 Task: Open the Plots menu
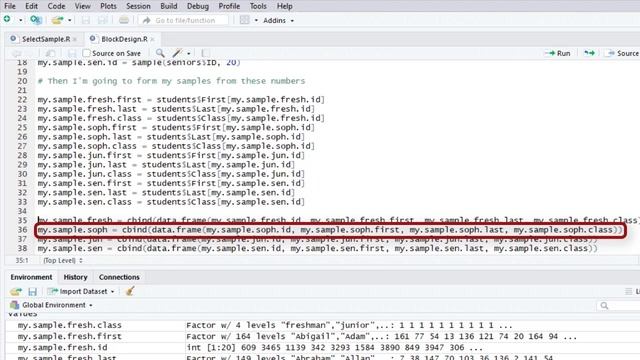coord(108,6)
